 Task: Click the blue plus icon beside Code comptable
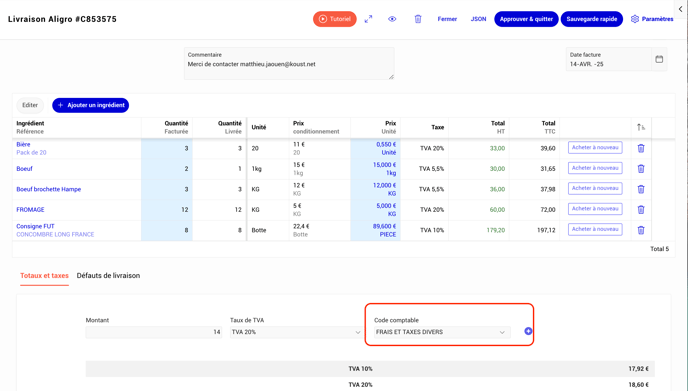(528, 331)
